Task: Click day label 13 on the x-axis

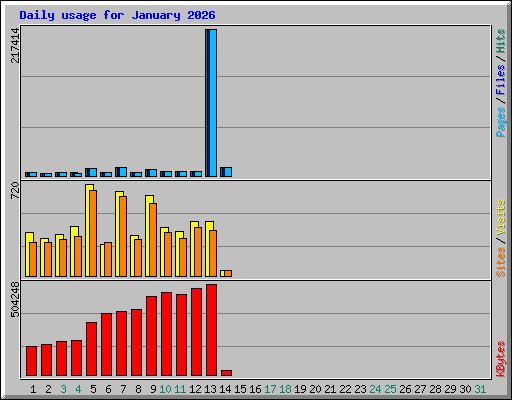Action: click(210, 389)
